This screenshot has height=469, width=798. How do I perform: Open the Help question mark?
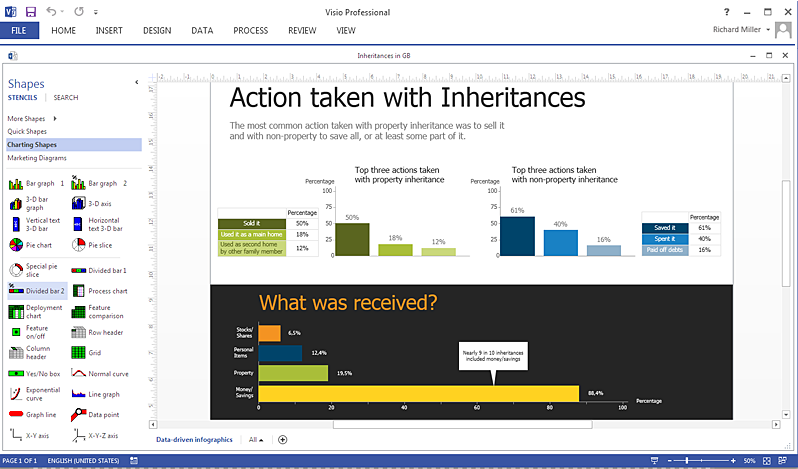(727, 12)
